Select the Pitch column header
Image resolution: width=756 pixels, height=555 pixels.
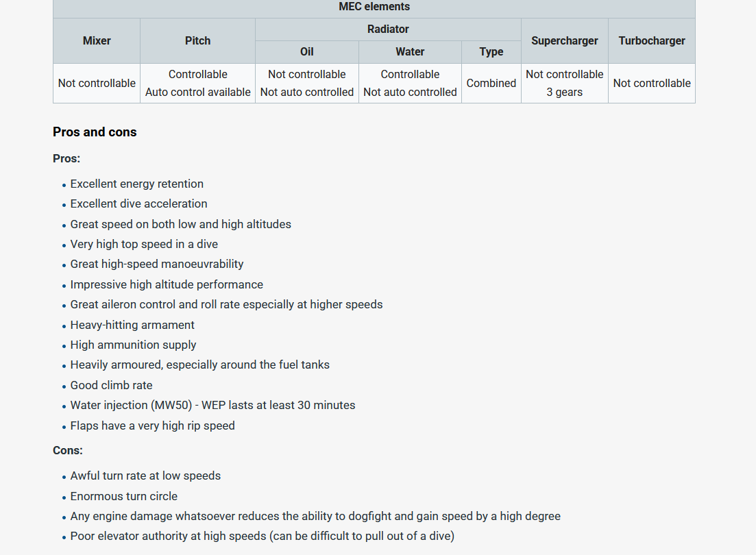point(197,40)
